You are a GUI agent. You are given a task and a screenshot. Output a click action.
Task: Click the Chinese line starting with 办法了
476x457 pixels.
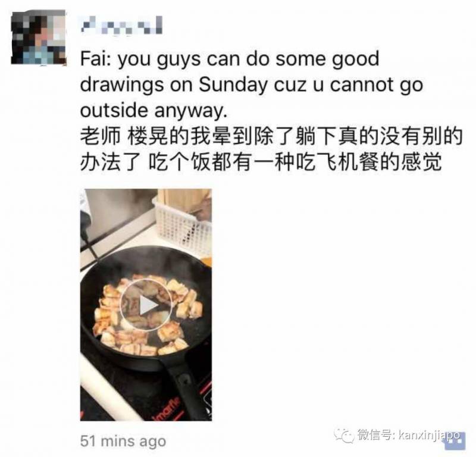pos(261,162)
